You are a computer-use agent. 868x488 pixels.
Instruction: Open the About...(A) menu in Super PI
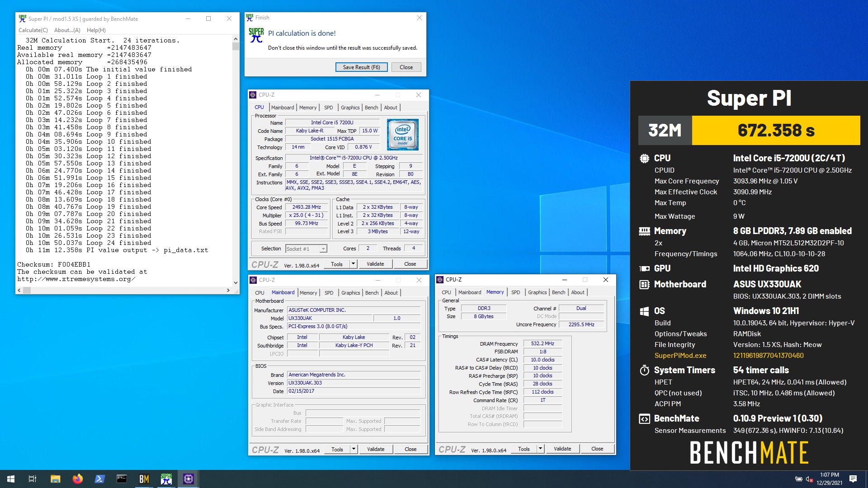coord(67,30)
